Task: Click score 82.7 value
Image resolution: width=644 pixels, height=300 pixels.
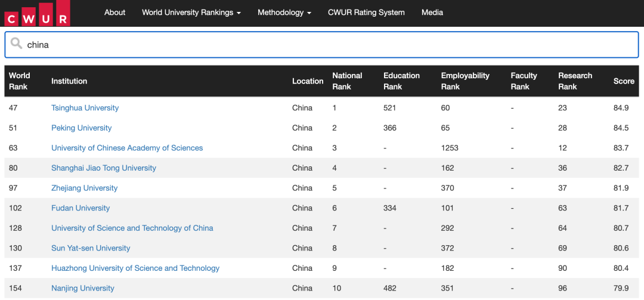Action: tap(621, 168)
